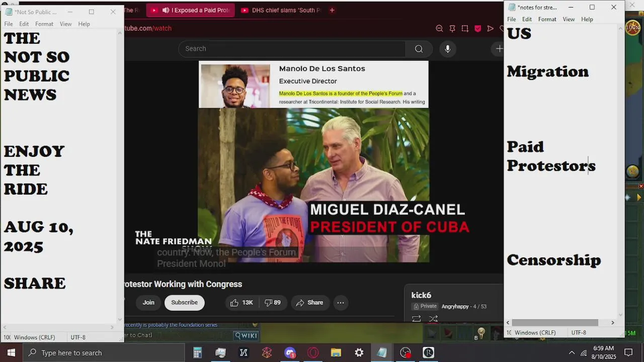644x362 pixels.
Task: Click the horizontal scrollbar in notes Notepad
Action: pyautogui.click(x=555, y=323)
